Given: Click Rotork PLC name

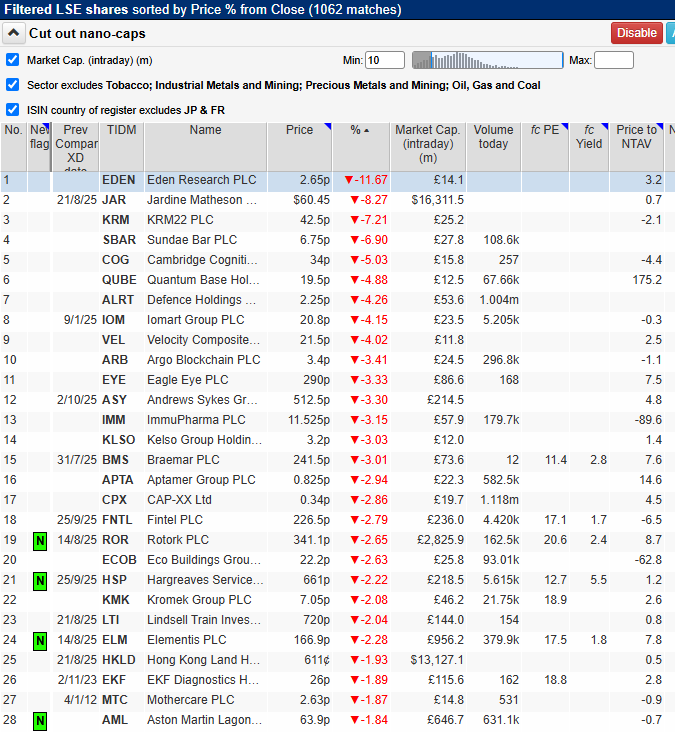Looking at the screenshot, I should (178, 540).
